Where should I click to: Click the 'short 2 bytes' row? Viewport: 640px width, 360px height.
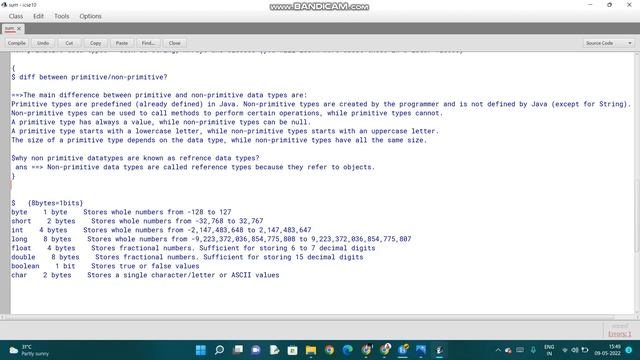[x=137, y=221]
